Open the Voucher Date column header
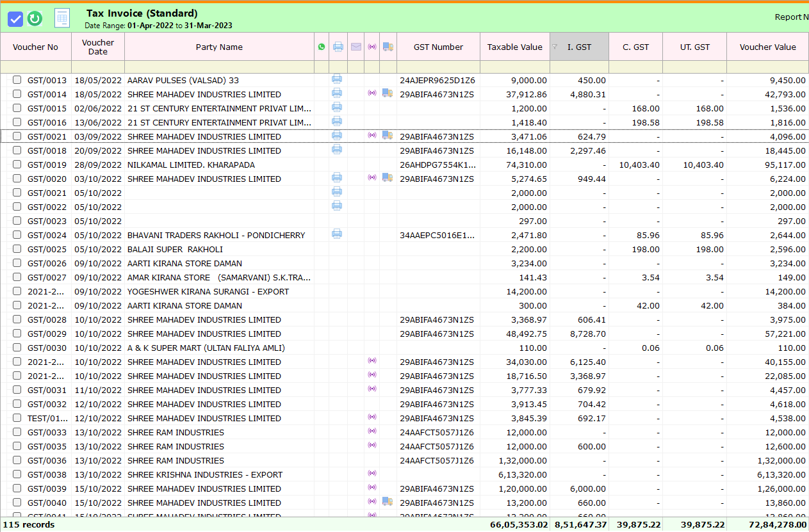 pyautogui.click(x=97, y=47)
